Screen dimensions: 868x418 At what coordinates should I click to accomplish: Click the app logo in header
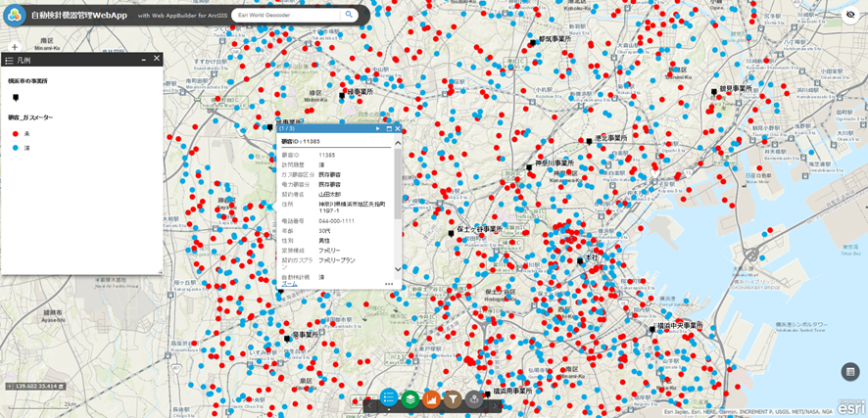click(15, 15)
